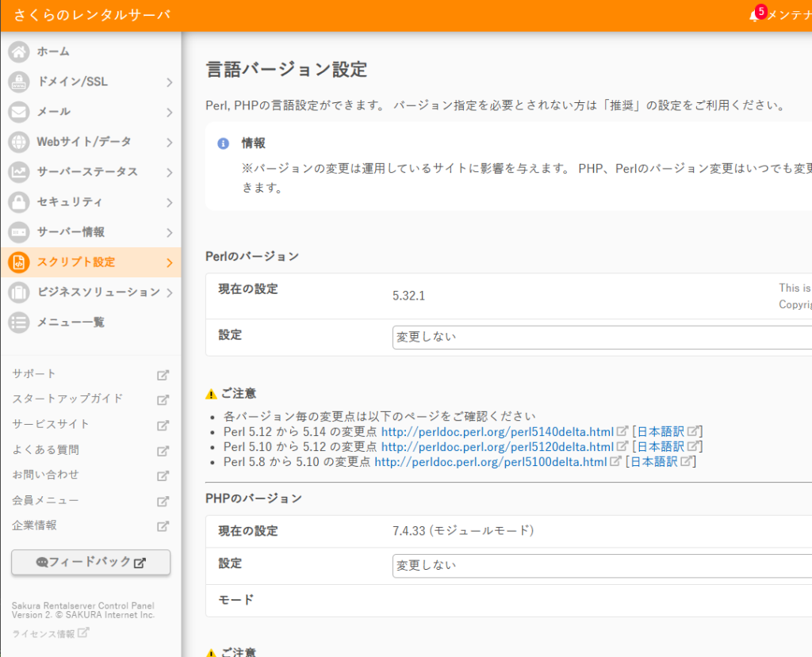The width and height of the screenshot is (812, 657).
Task: Open the perl5140delta.html link
Action: pos(497,432)
